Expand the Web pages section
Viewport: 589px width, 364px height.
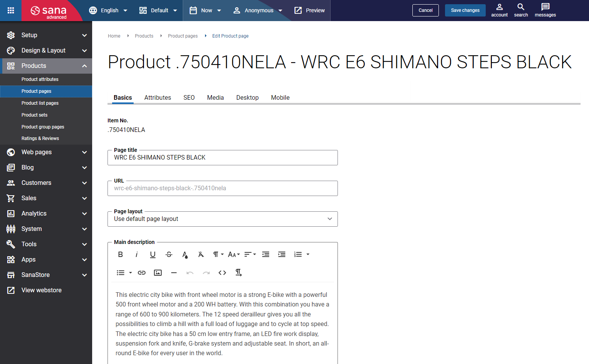click(x=46, y=152)
